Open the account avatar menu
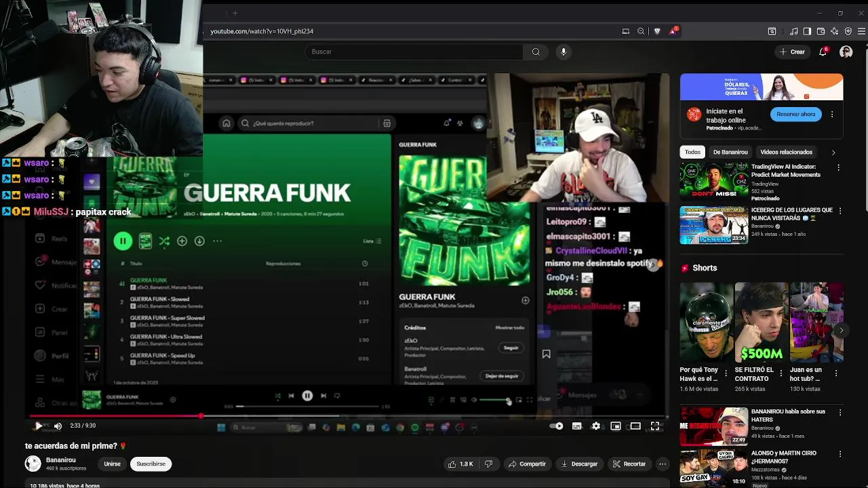 (x=846, y=52)
